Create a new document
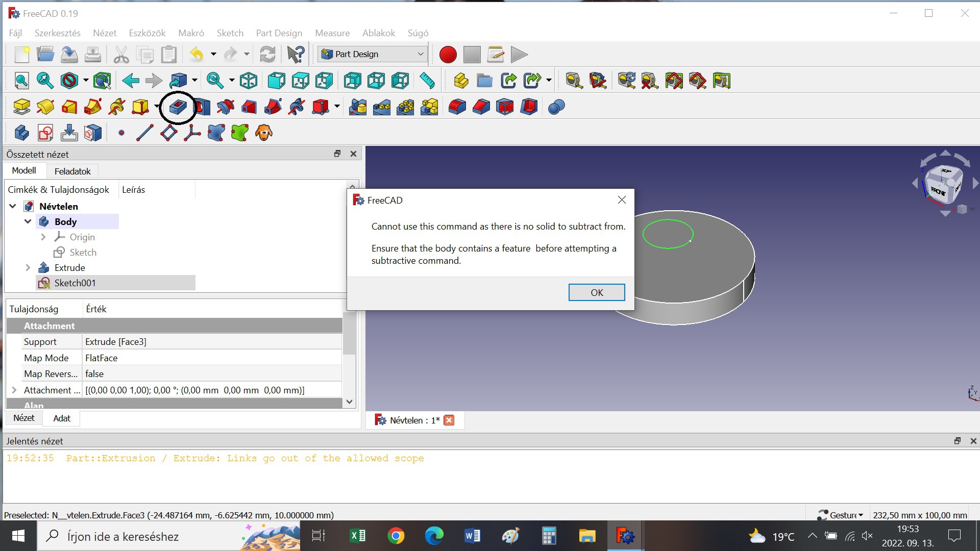Screen dimensions: 980x551 [21, 54]
